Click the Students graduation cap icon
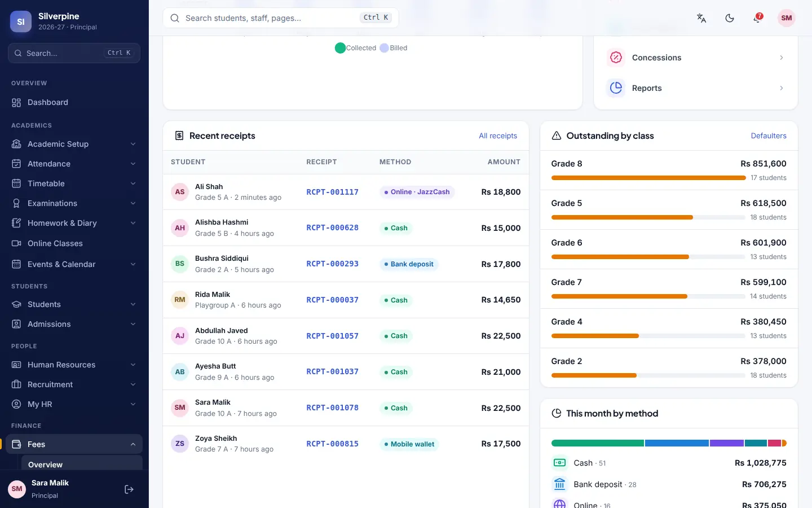The image size is (812, 508). pos(16,304)
